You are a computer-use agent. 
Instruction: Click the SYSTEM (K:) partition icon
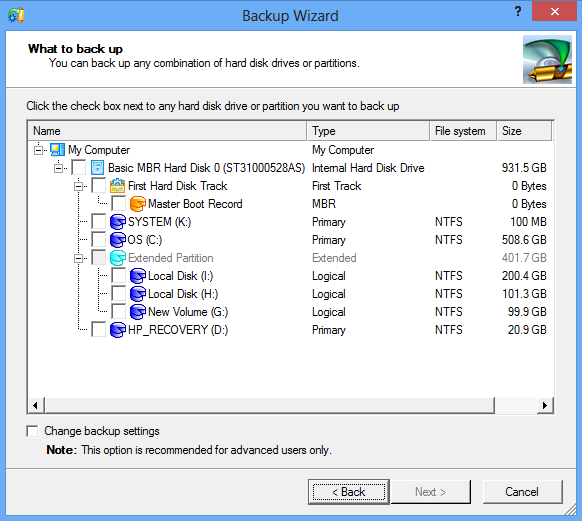pos(118,222)
